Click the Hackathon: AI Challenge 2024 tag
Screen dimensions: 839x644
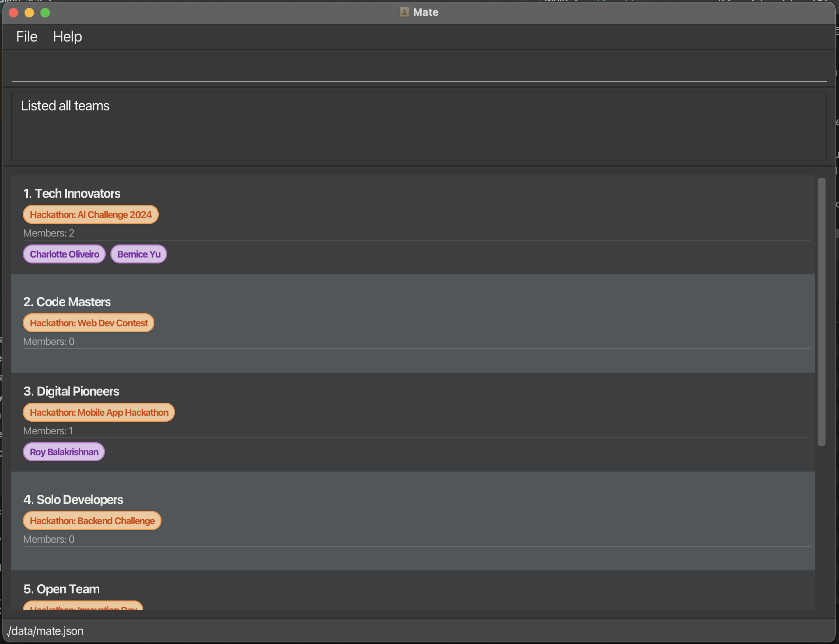pos(91,215)
